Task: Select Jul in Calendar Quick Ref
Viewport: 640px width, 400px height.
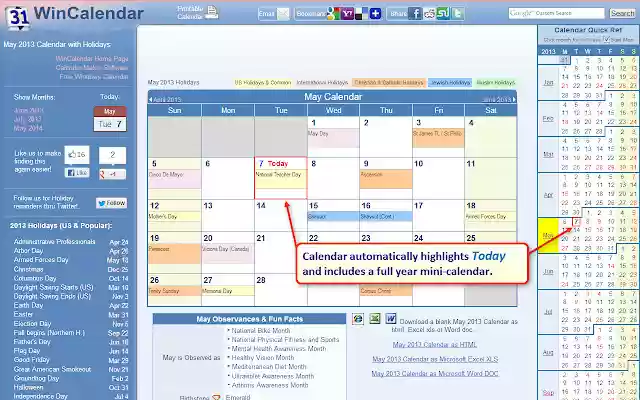Action: point(548,311)
